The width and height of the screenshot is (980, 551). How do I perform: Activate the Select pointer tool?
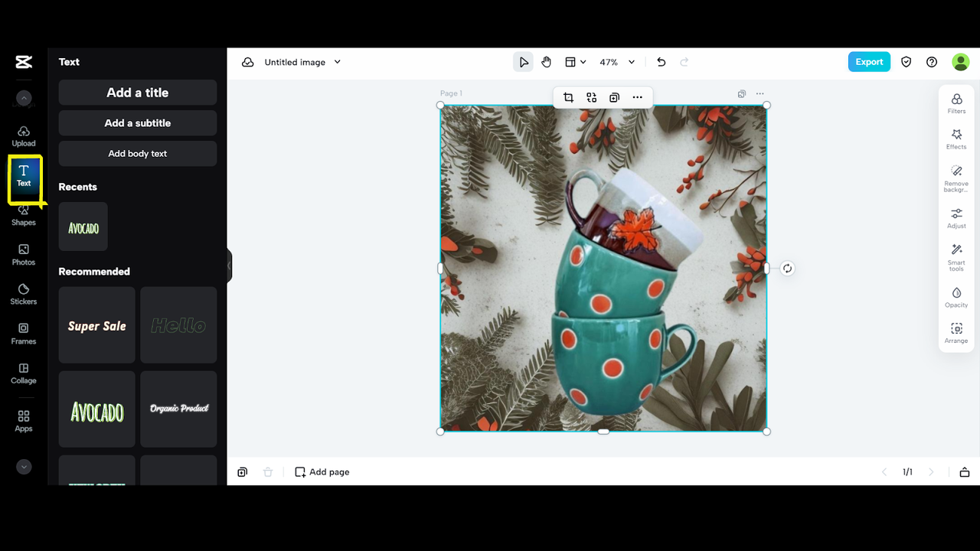[x=524, y=62]
